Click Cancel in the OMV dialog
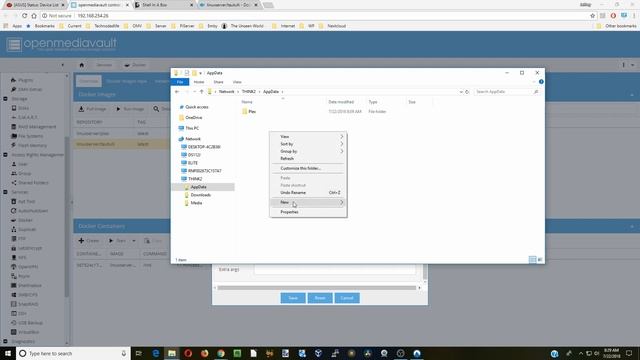This screenshot has width=640, height=360. coord(347,298)
